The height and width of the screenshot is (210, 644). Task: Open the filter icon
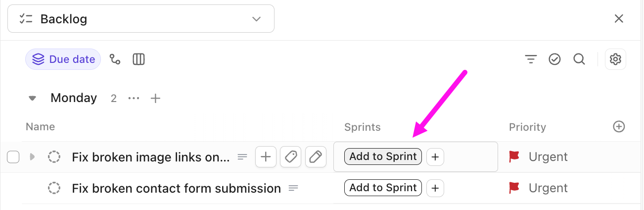click(x=531, y=59)
